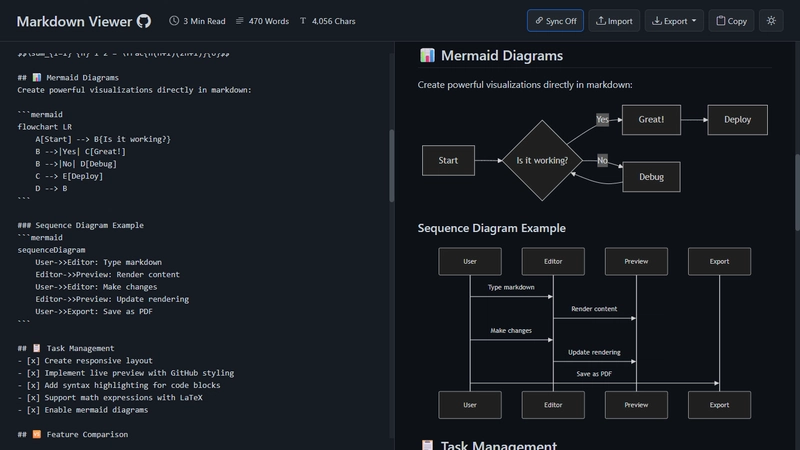Open the Export dropdown menu

tap(674, 21)
